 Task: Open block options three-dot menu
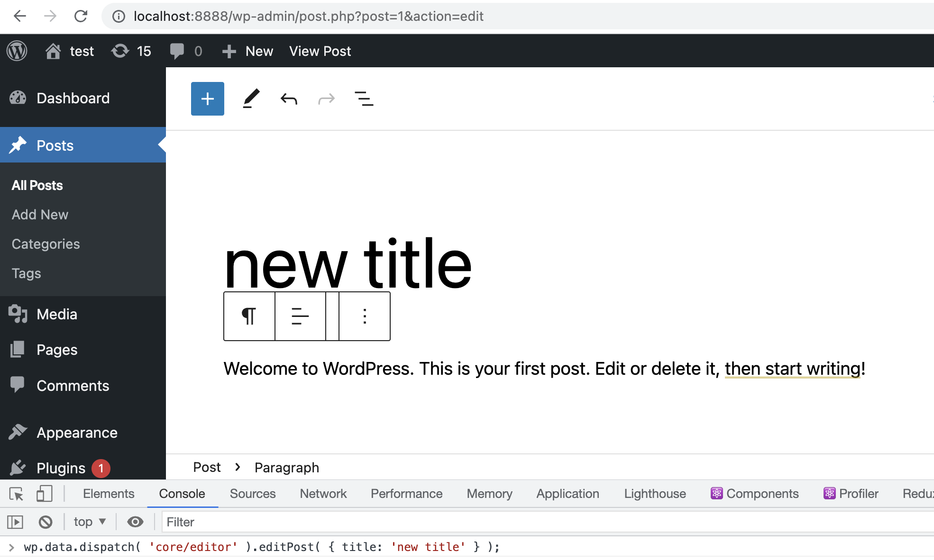tap(365, 316)
